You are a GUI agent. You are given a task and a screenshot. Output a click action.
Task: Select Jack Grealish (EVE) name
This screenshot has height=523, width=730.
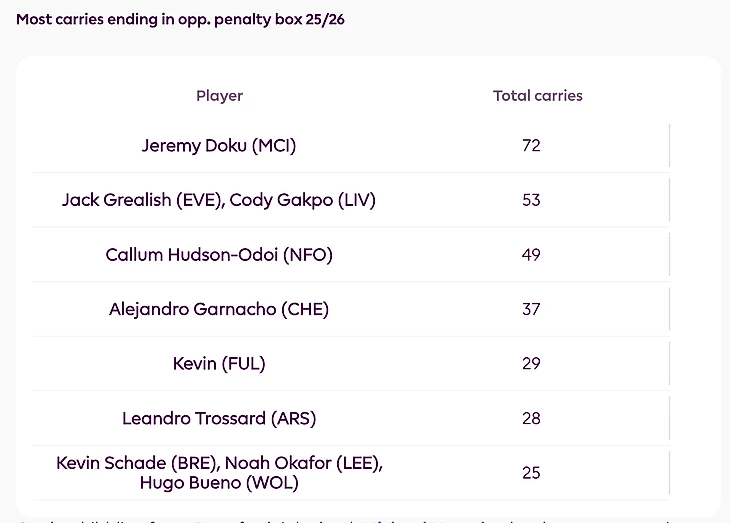coord(142,200)
